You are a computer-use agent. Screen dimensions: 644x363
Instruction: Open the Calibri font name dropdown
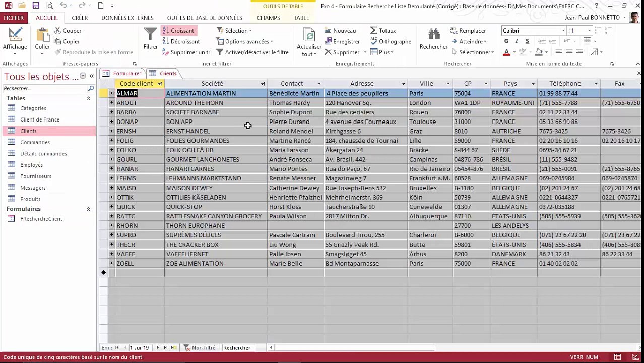(563, 31)
